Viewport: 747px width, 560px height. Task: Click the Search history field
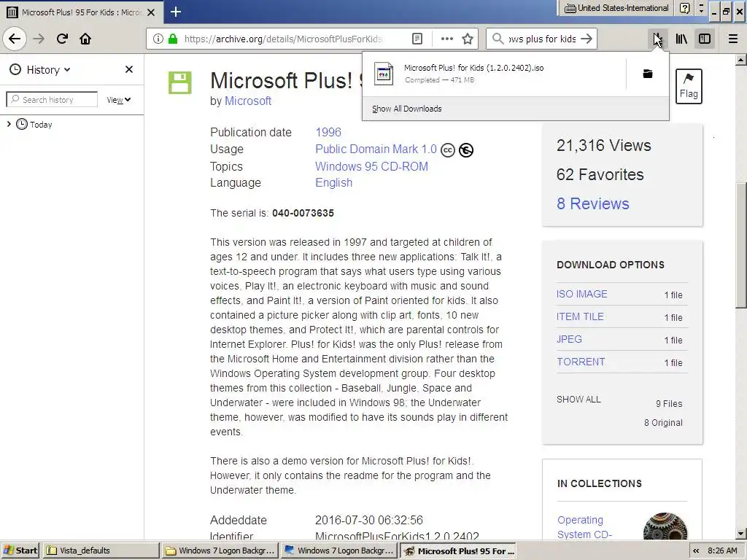point(52,99)
